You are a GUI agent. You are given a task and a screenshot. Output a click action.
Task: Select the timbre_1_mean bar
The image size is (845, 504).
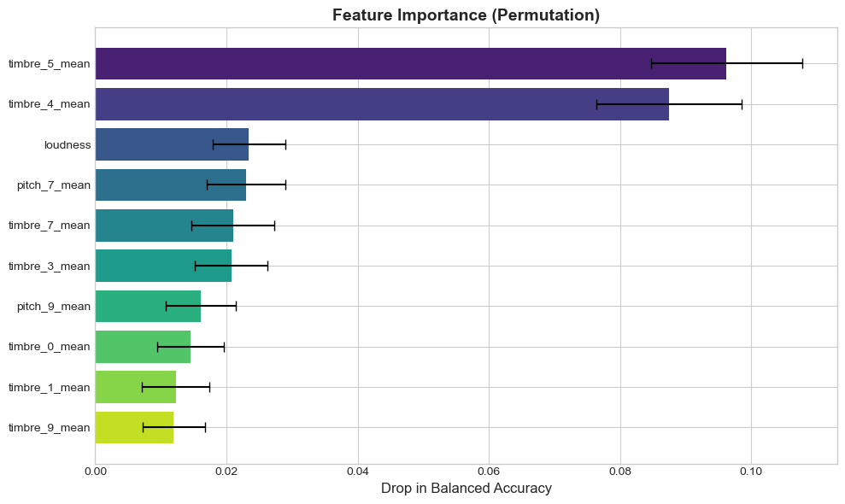136,387
